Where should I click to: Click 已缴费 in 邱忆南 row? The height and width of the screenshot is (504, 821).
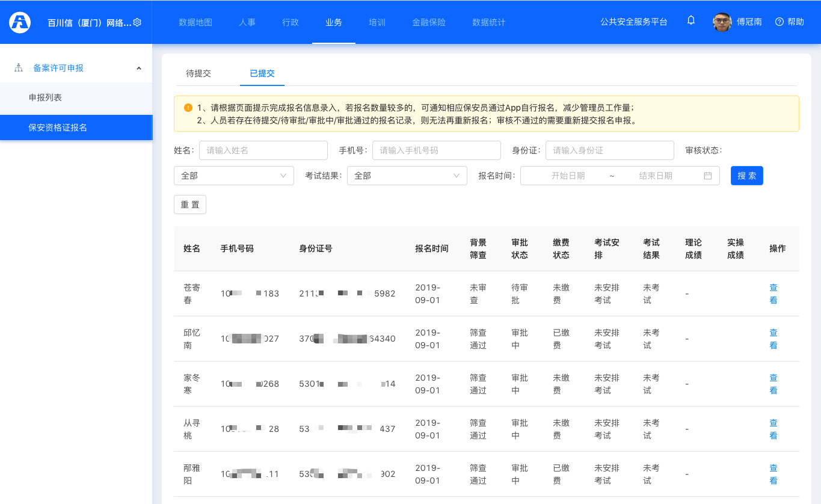pos(561,339)
